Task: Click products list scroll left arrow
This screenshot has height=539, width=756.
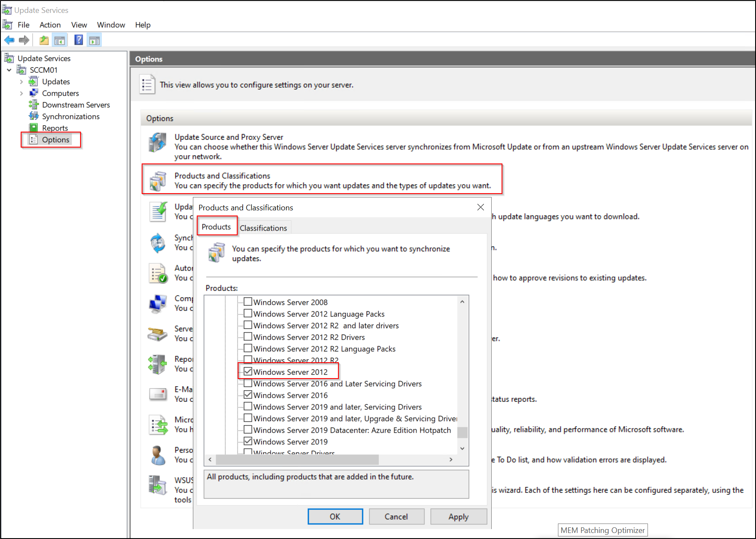Action: (210, 459)
